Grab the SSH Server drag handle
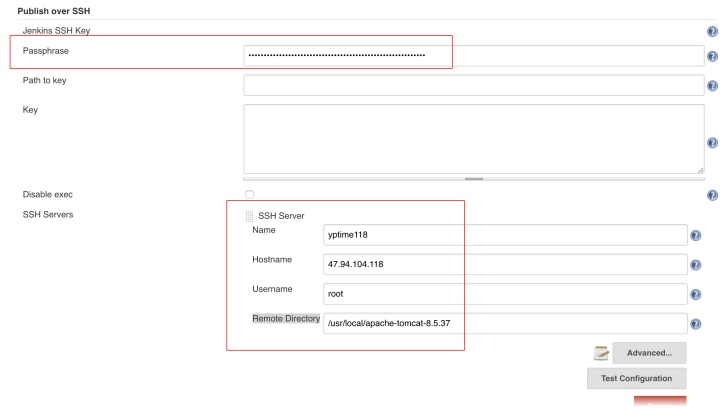The image size is (720, 414). point(249,216)
